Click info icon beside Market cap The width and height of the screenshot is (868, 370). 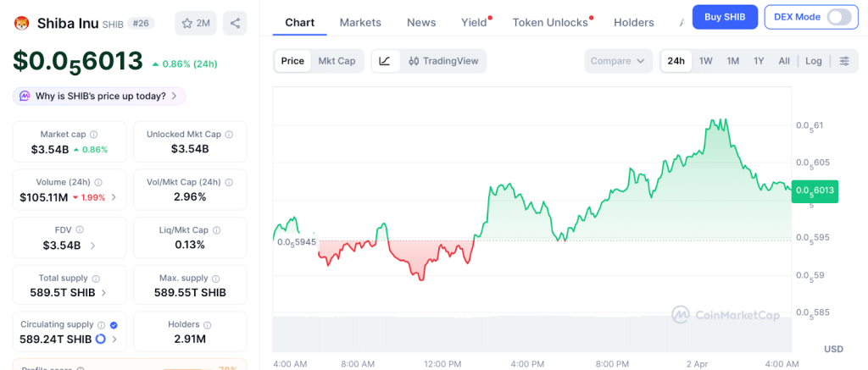point(93,135)
